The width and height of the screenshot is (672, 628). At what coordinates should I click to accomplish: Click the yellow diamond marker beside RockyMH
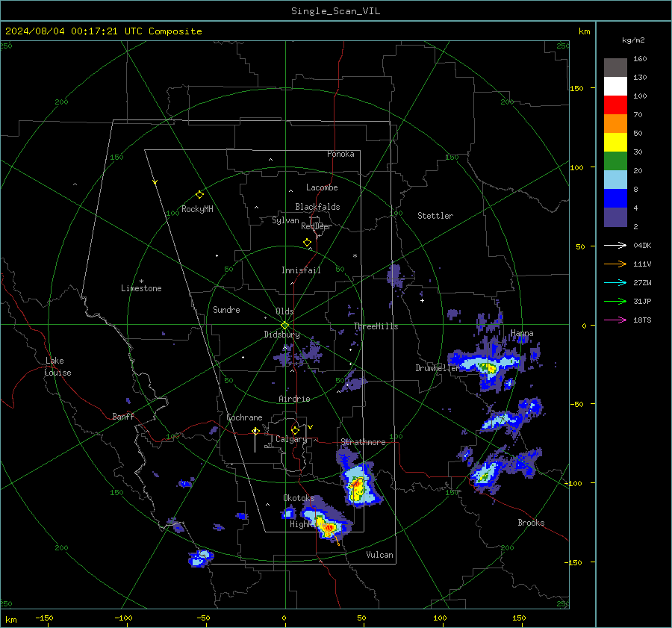point(199,195)
